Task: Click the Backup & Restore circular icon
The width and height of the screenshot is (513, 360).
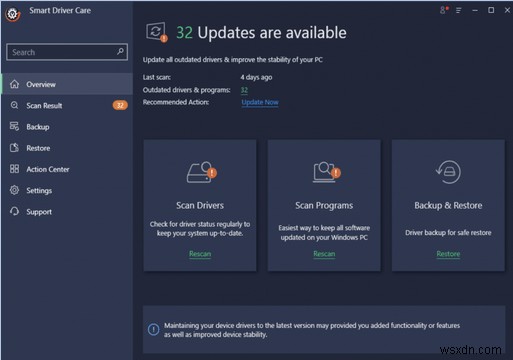Action: (448, 172)
